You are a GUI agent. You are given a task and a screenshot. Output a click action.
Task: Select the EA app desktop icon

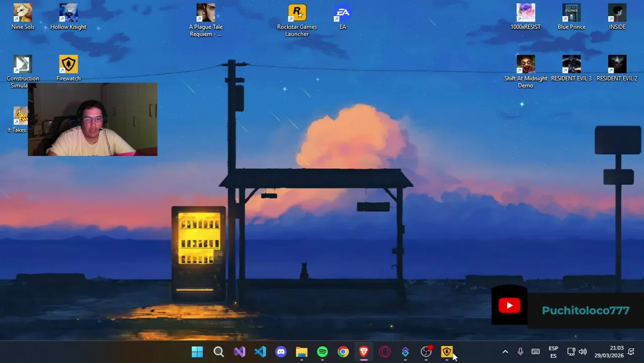coord(343,17)
